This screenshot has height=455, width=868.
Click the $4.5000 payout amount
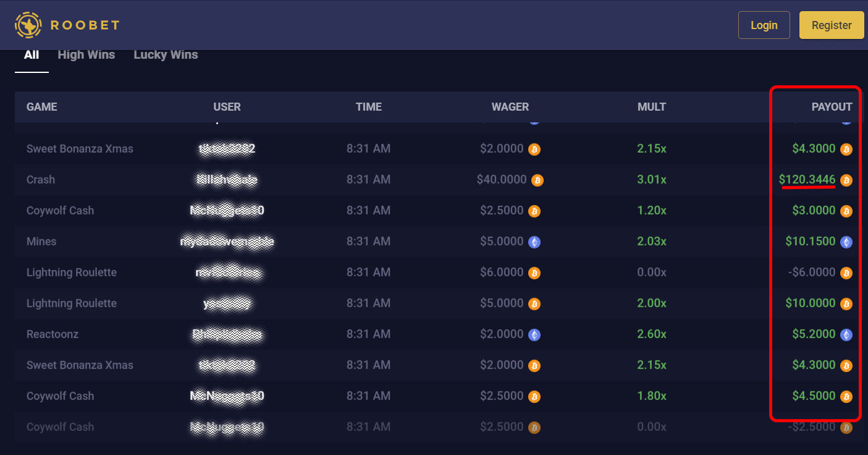tap(814, 396)
